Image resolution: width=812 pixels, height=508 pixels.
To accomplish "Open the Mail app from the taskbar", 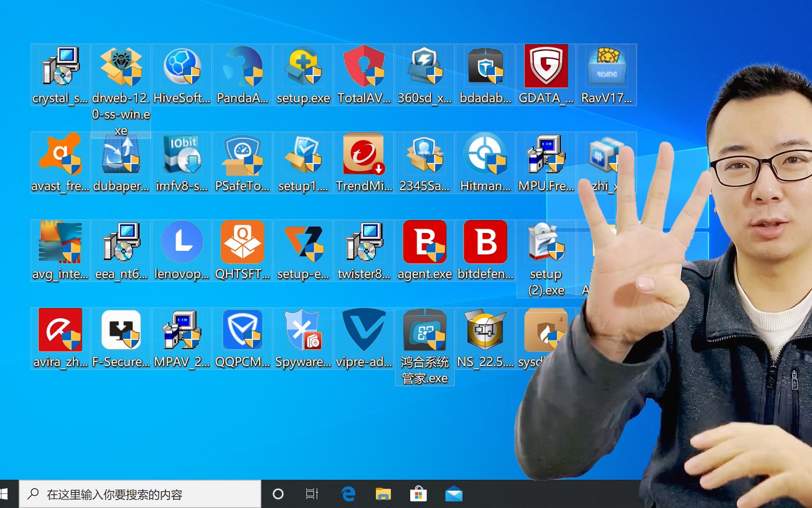I will click(453, 494).
